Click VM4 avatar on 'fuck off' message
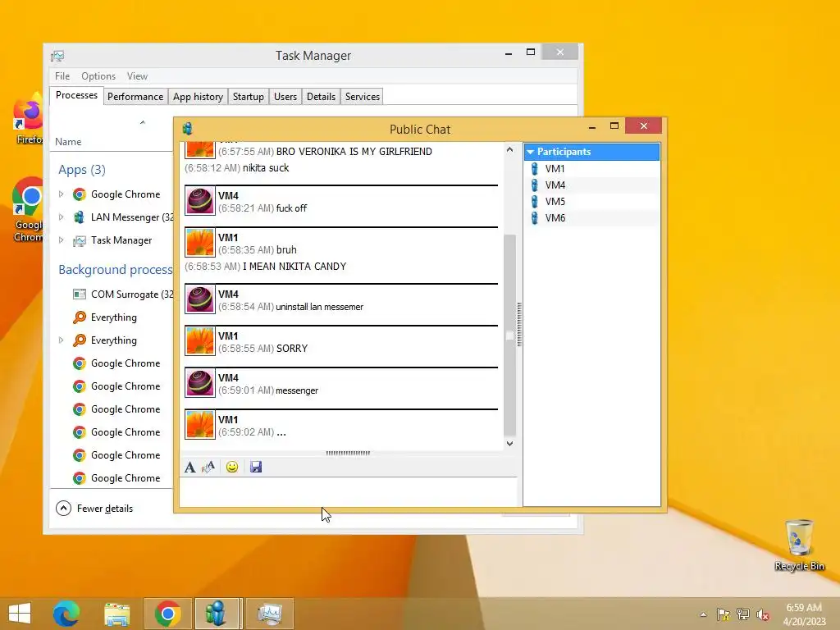Screen dimensions: 840x630 tap(200, 201)
